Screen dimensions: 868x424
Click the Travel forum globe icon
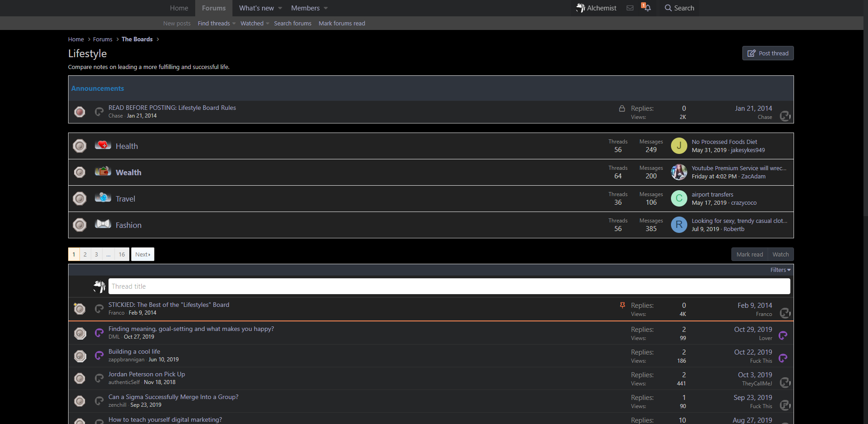[x=103, y=198]
